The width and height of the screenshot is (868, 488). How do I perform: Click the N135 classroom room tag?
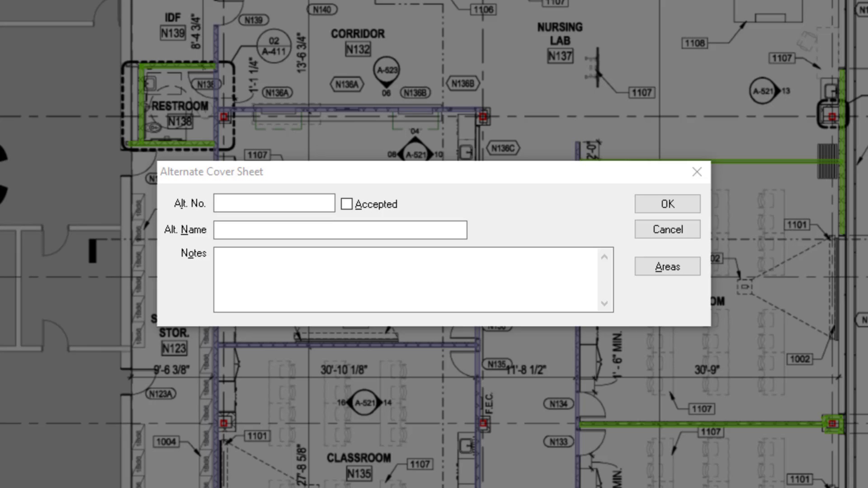(359, 474)
